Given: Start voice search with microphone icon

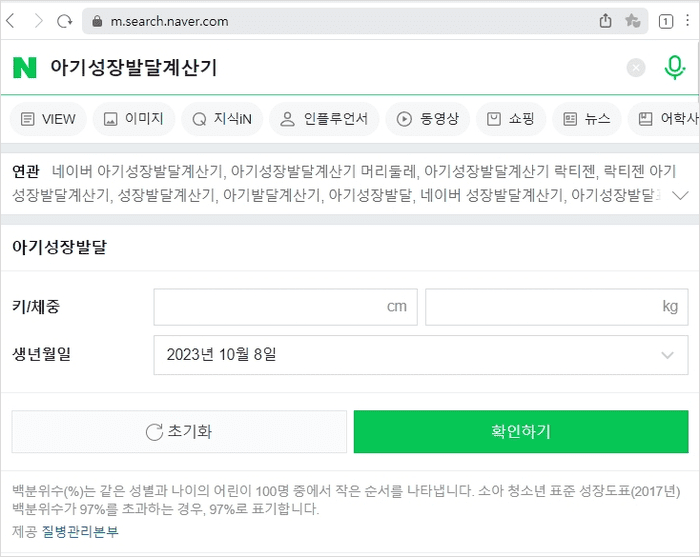Looking at the screenshot, I should (675, 67).
